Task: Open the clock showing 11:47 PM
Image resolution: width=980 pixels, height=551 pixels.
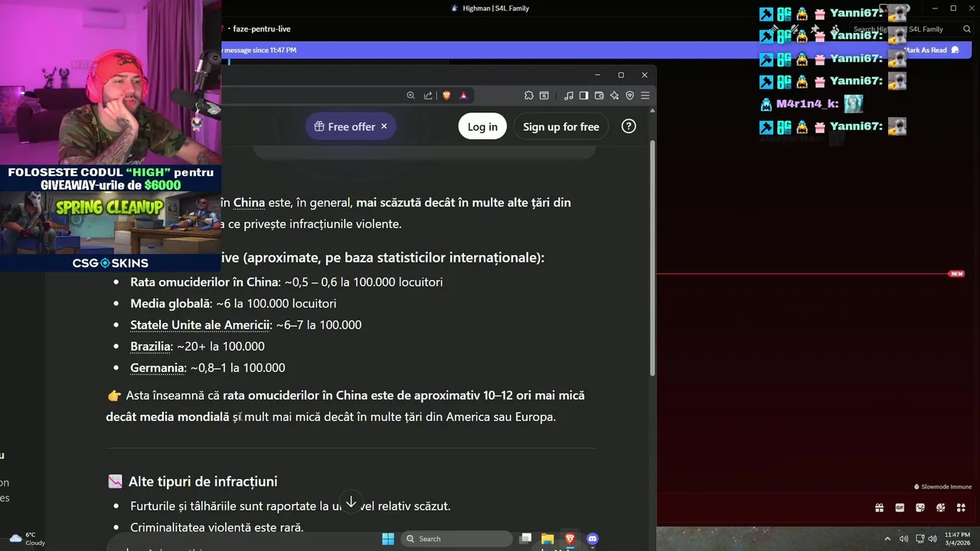Action: click(957, 539)
